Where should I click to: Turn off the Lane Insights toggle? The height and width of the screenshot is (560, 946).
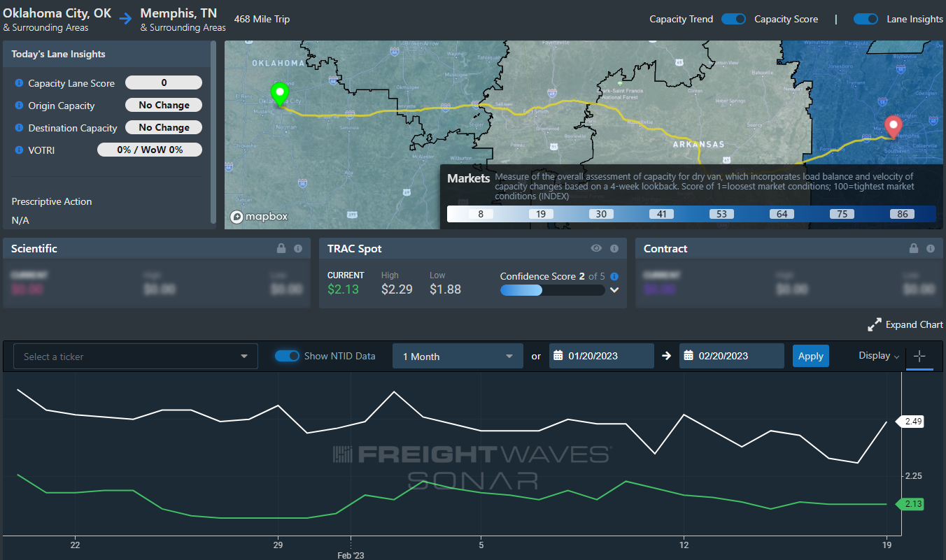[866, 19]
